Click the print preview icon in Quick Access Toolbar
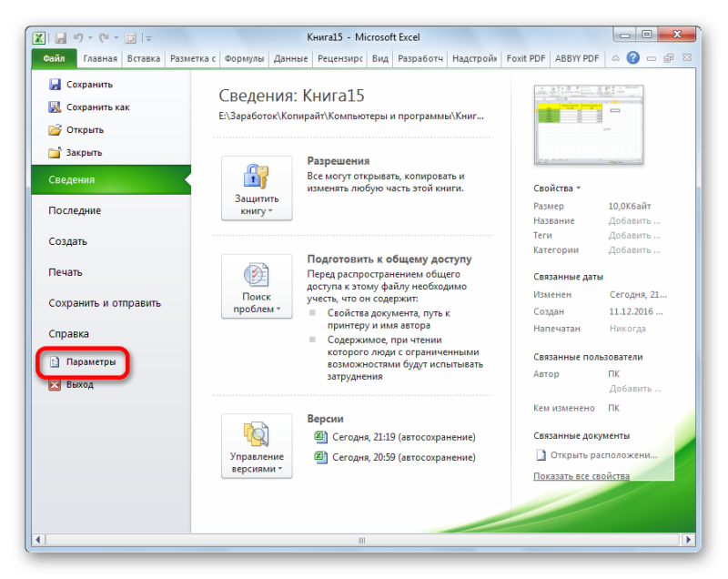The height and width of the screenshot is (579, 728). coord(130,37)
